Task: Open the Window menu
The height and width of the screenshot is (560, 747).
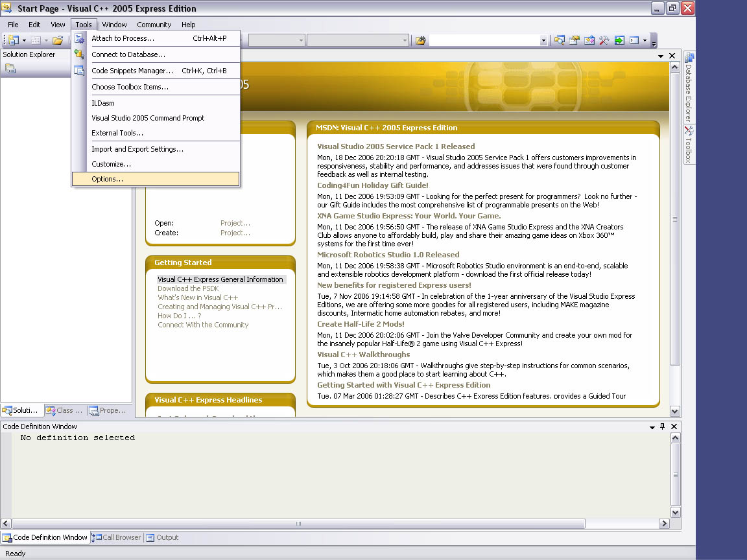Action: (x=114, y=25)
